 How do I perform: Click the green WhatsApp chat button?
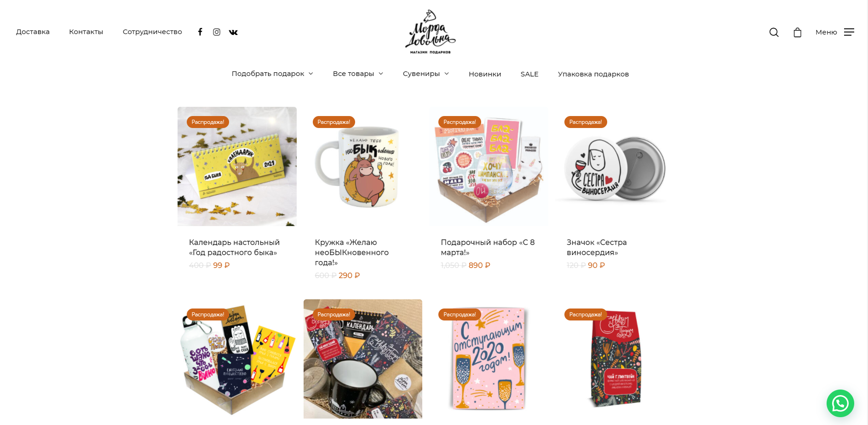[x=840, y=403]
